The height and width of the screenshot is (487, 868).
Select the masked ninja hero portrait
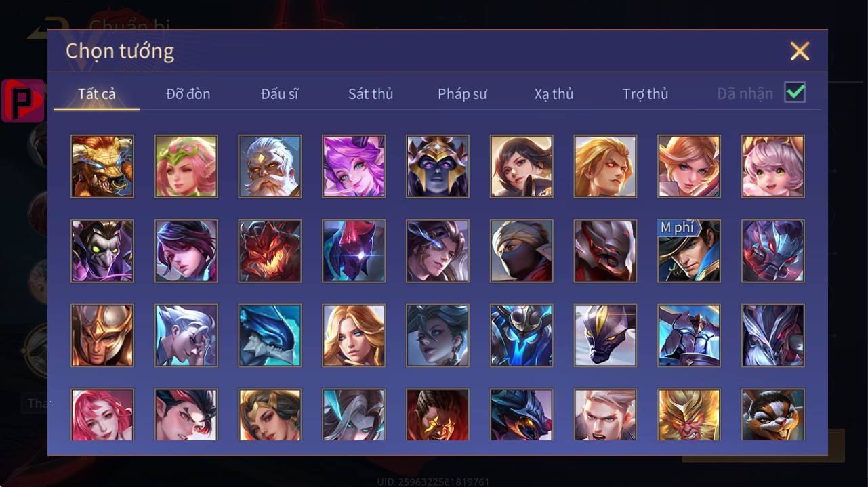click(x=522, y=251)
